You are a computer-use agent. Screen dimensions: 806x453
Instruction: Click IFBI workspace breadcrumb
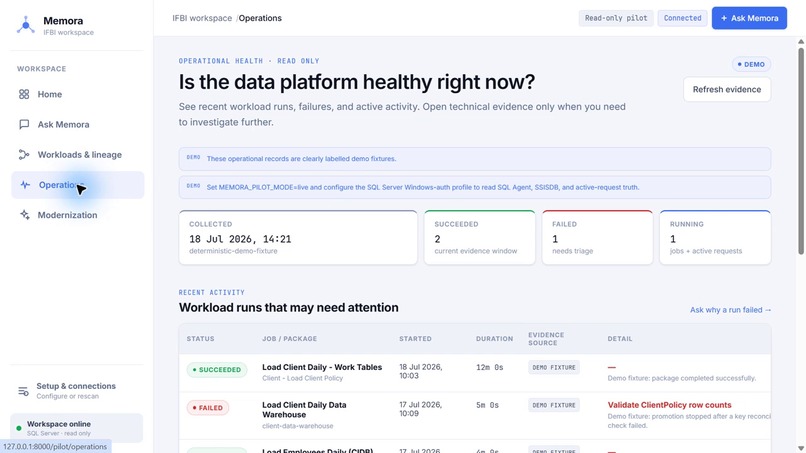[202, 18]
